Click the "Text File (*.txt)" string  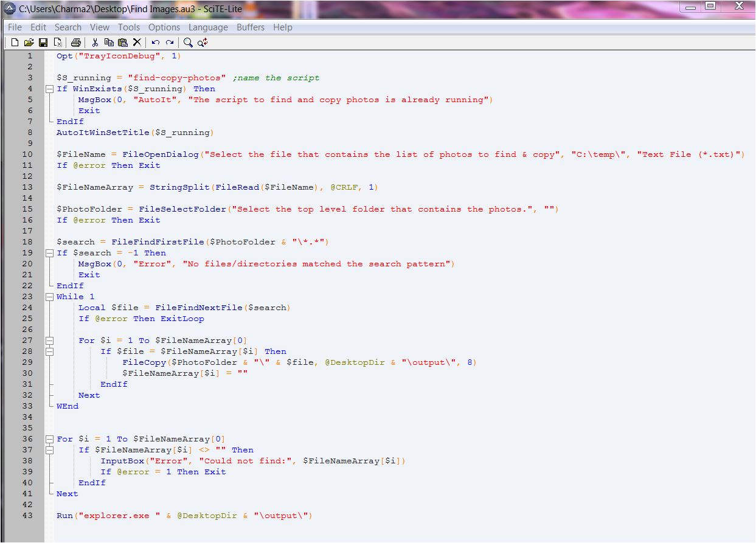pos(688,154)
